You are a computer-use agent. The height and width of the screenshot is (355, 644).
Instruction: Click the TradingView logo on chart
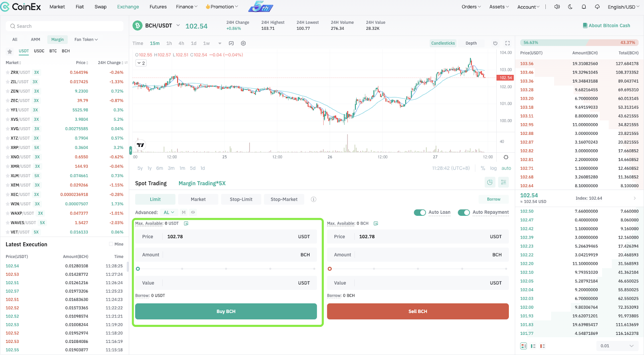pyautogui.click(x=140, y=145)
